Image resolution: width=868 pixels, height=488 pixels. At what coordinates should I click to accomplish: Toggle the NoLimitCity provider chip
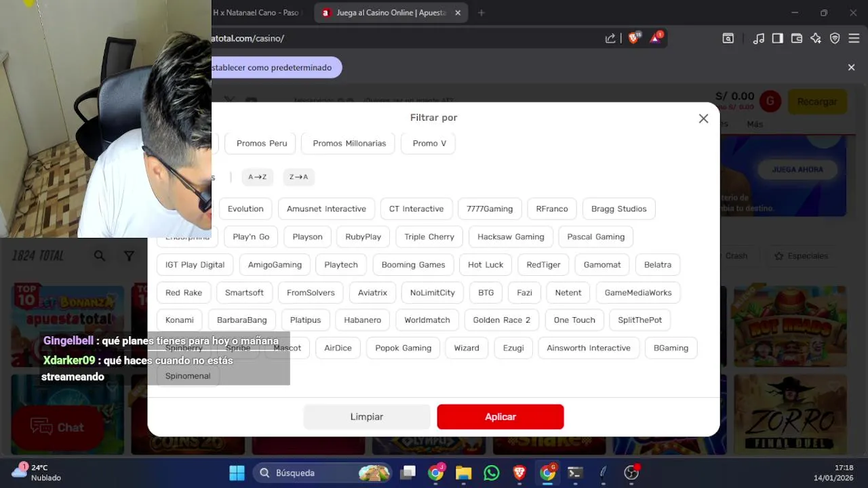click(x=433, y=292)
